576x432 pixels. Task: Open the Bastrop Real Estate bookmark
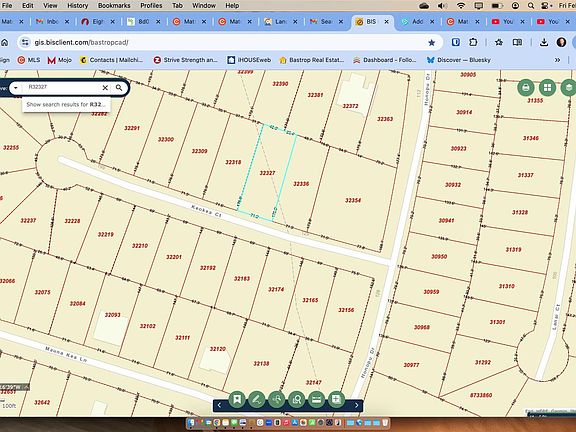(312, 60)
